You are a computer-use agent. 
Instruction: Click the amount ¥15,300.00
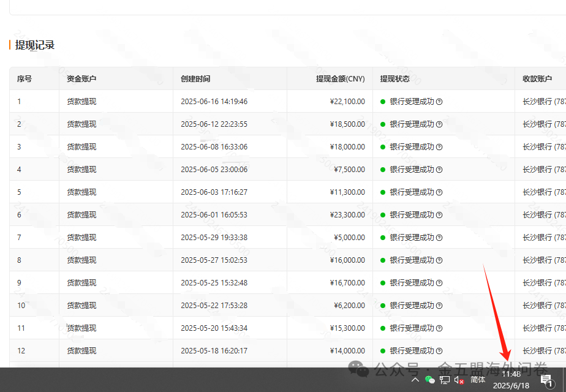click(347, 328)
